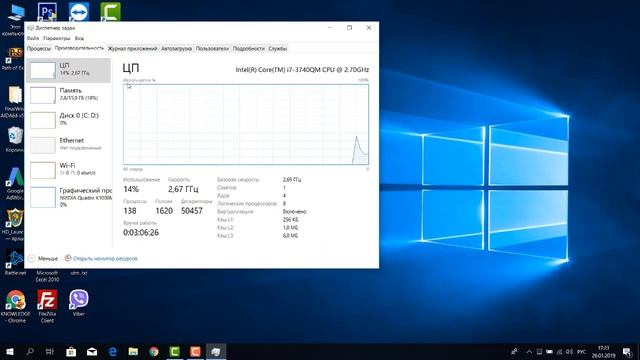Open the HD_Launcher shield desktop shortcut
640x360 pixels.
[14, 224]
